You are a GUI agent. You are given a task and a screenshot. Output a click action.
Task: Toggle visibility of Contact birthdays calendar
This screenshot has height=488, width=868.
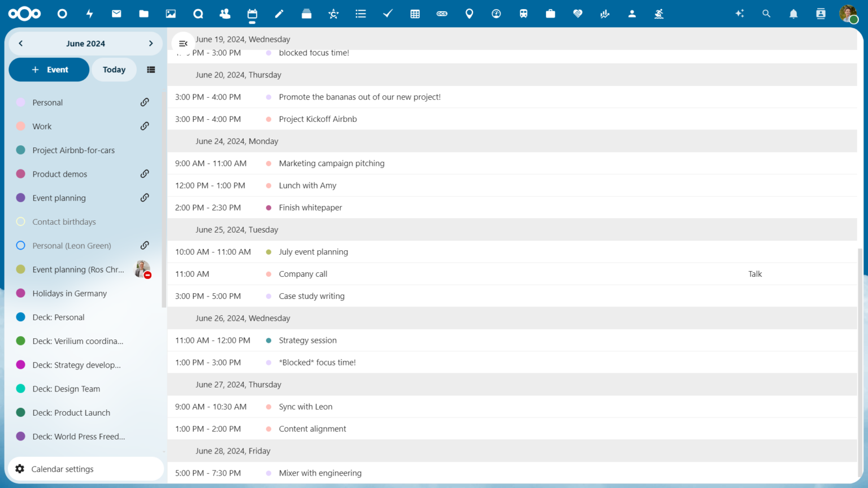(21, 221)
